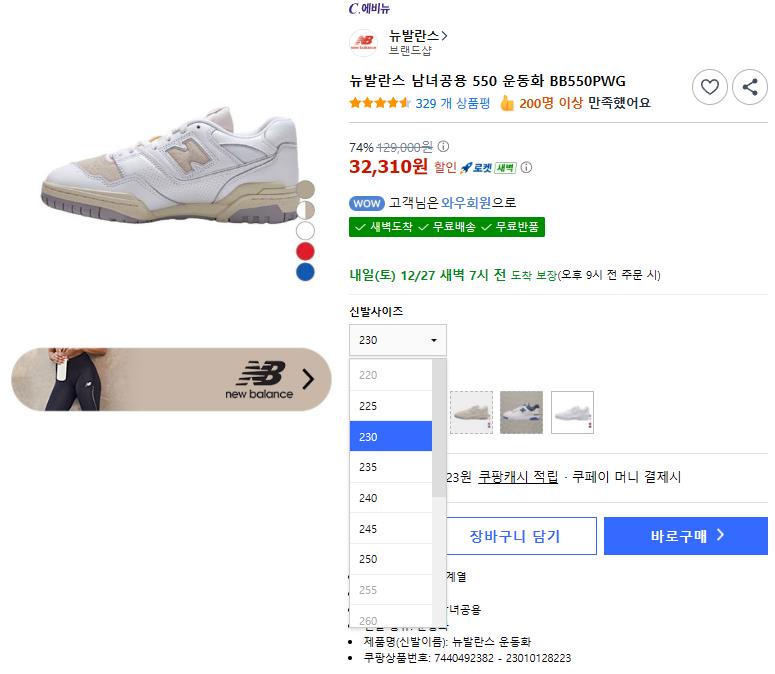Open the shoe size 230 dropdown

[398, 340]
